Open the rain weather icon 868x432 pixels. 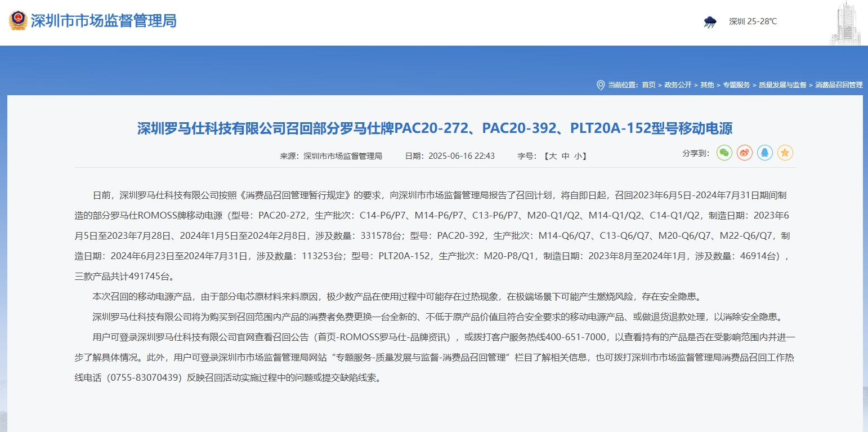(x=710, y=22)
